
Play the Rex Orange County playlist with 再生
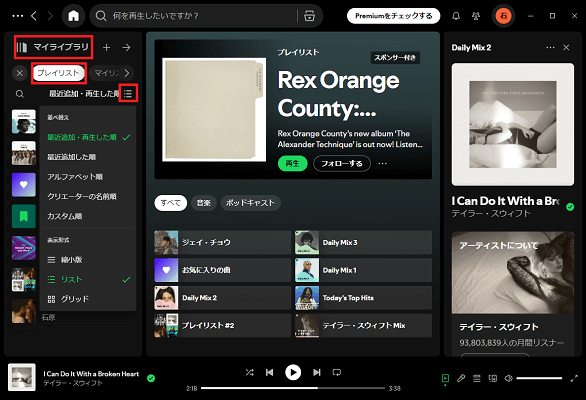[293, 163]
